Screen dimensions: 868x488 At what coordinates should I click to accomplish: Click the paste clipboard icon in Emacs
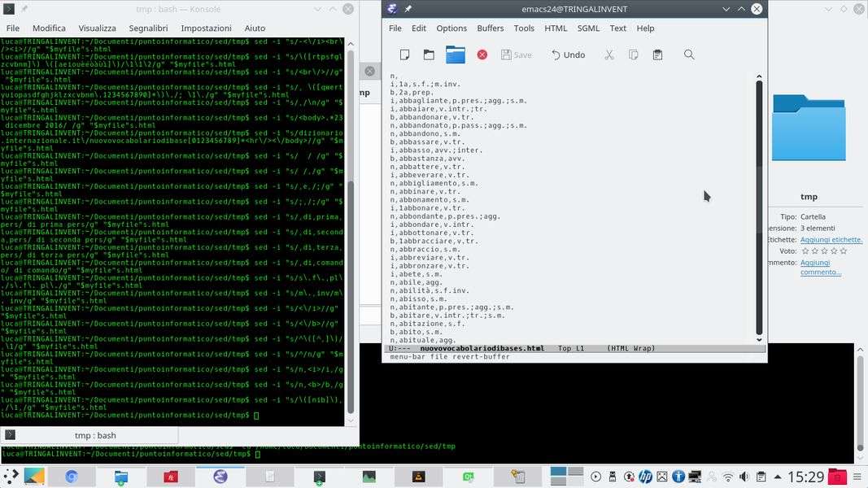[657, 54]
